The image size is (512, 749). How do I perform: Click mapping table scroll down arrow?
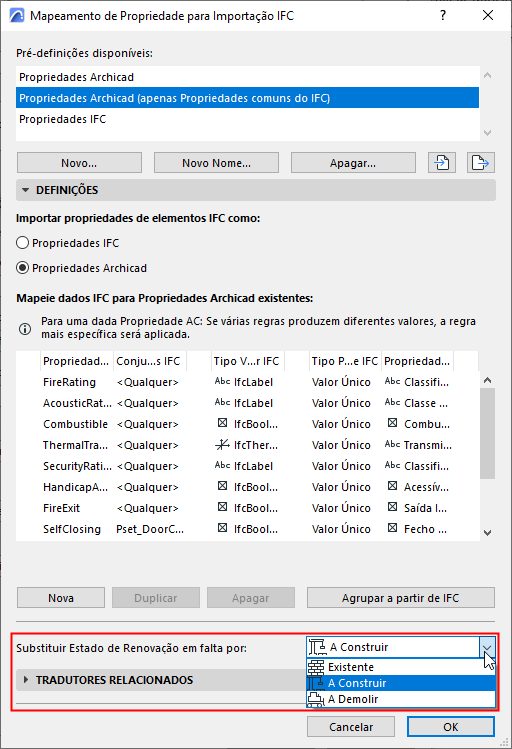tap(487, 533)
